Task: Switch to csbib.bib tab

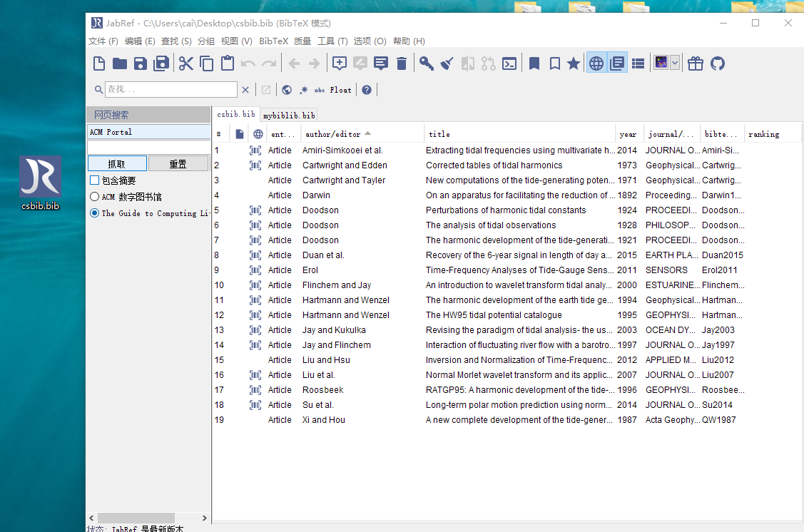Action: [x=236, y=114]
